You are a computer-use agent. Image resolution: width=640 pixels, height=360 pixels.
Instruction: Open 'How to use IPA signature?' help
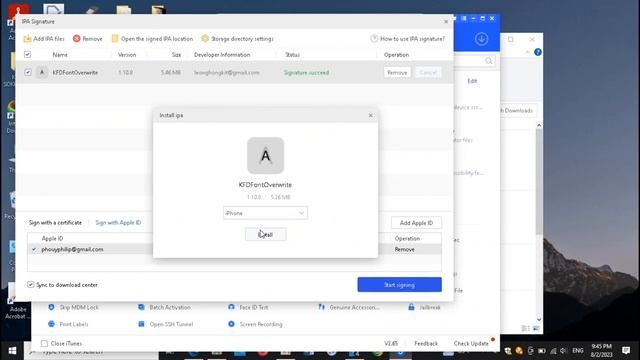pos(407,39)
